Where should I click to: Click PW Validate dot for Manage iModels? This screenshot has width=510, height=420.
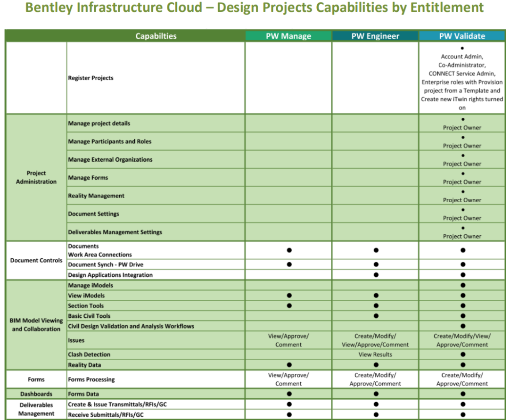pyautogui.click(x=463, y=285)
